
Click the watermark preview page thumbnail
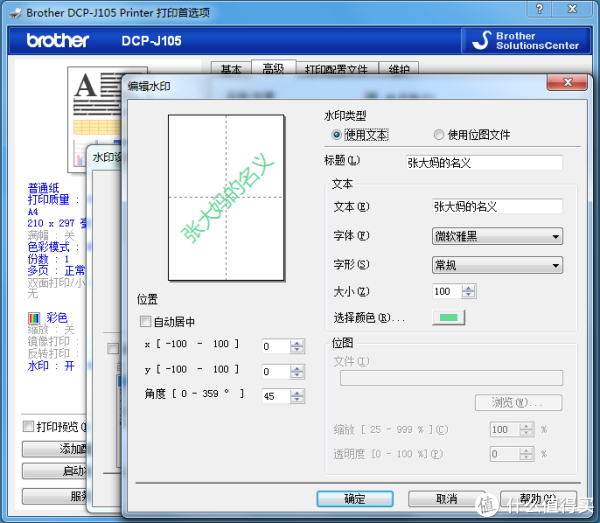226,197
